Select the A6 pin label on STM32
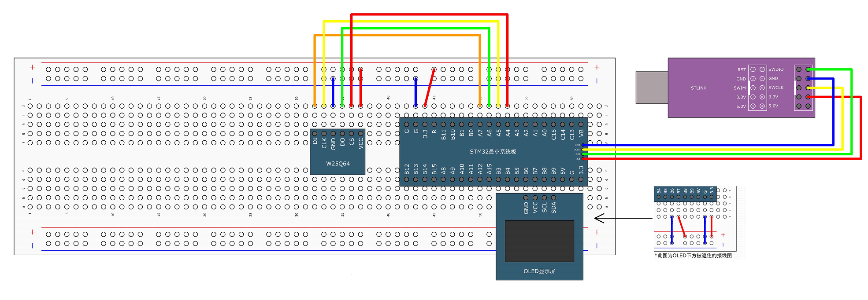The width and height of the screenshot is (868, 300). coord(489,133)
